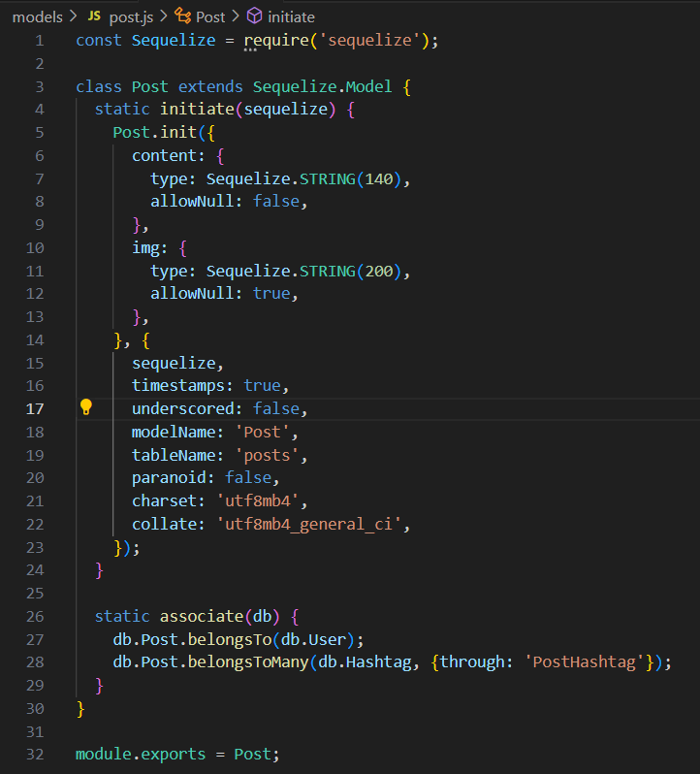
Task: Click closing brace on line 24
Action: (x=99, y=570)
